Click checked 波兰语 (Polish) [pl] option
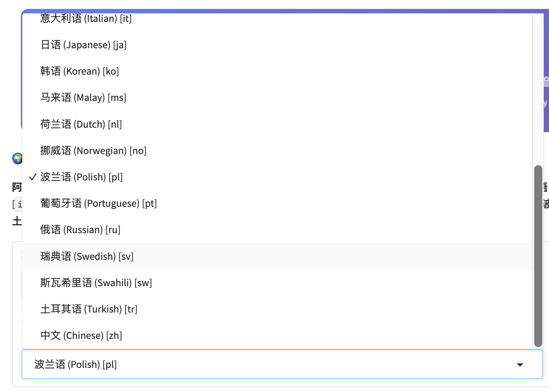 [x=81, y=177]
